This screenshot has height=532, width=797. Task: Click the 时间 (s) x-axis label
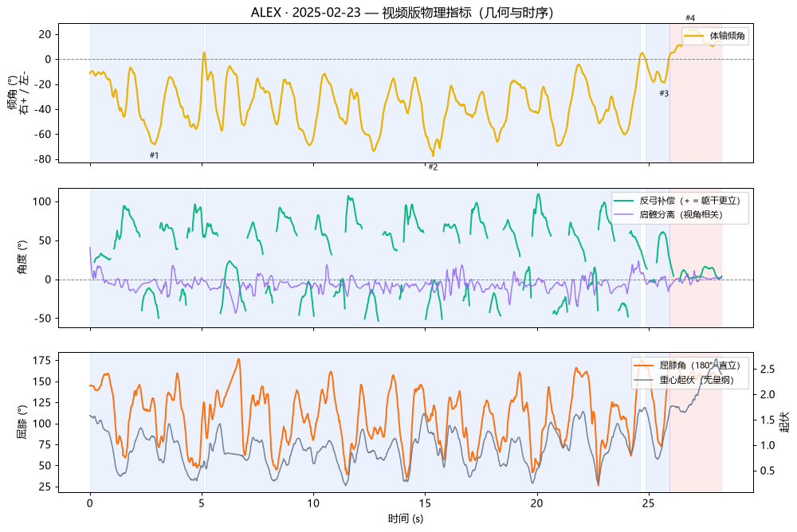pos(406,518)
